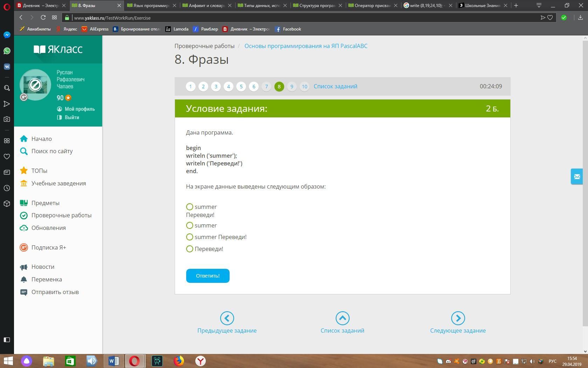Open WhatsApp in Opera sidebar
Image resolution: width=588 pixels, height=368 pixels.
[x=7, y=51]
